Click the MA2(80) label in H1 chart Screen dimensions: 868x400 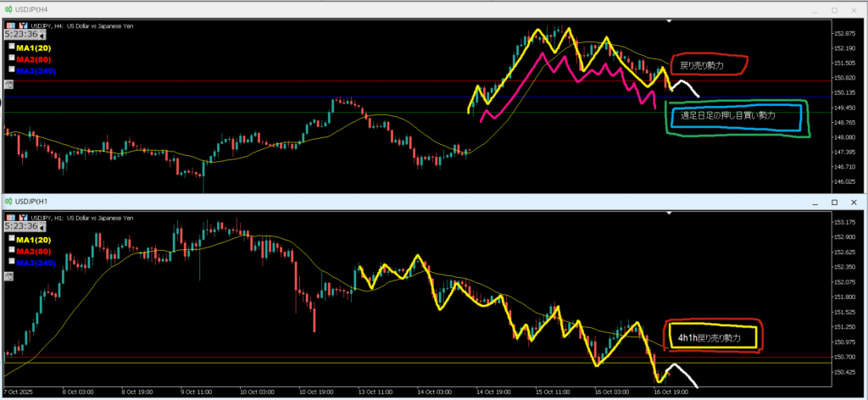coord(34,252)
